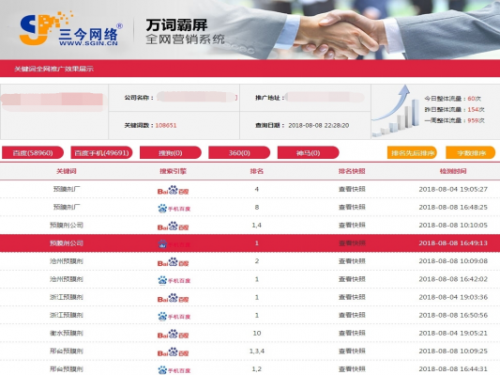Click rank value 1,2

pyautogui.click(x=257, y=369)
